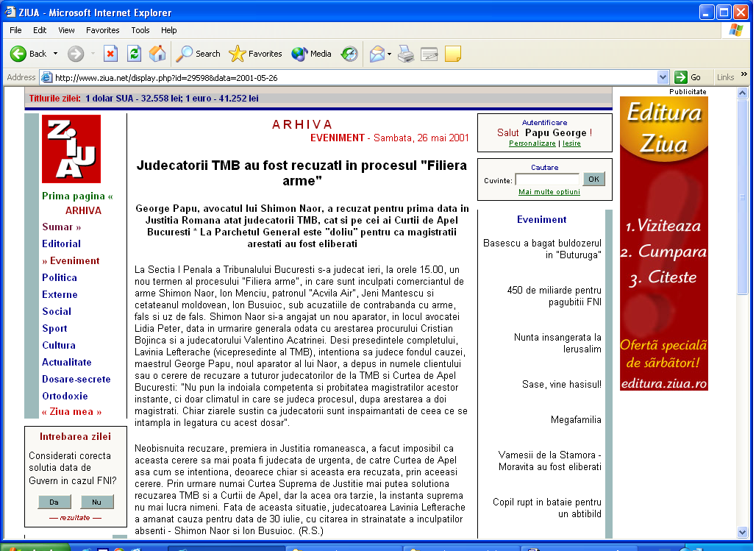Open the Actualitate section link
Image resolution: width=756 pixels, height=551 pixels.
(66, 362)
